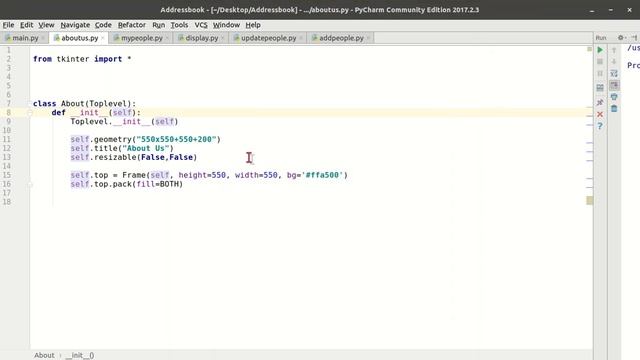The width and height of the screenshot is (640, 360).
Task: Click the Print icon in Run panel
Action: [614, 97]
